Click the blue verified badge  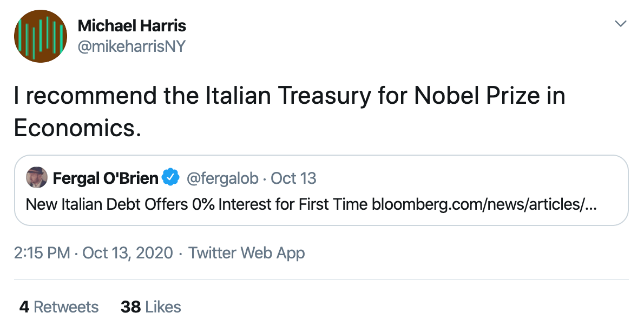click(172, 177)
